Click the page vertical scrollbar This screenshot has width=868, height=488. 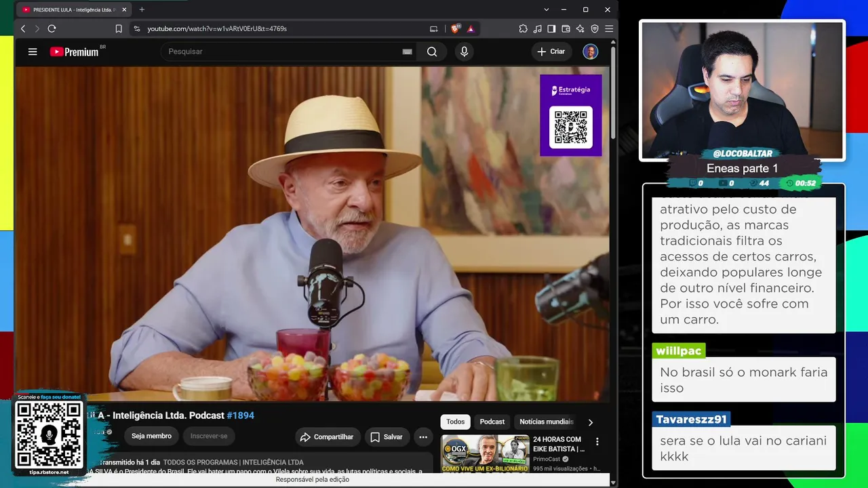tap(613, 91)
